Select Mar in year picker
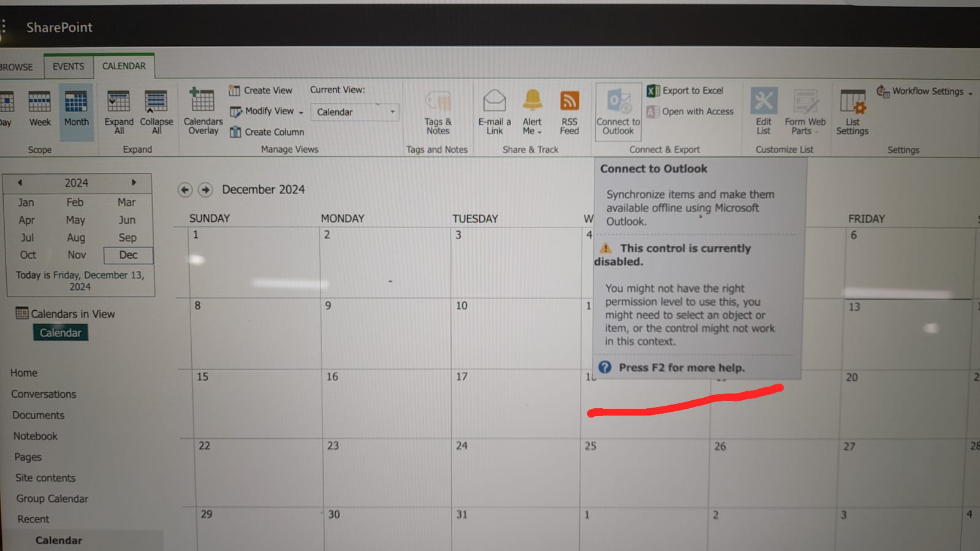 pos(127,202)
